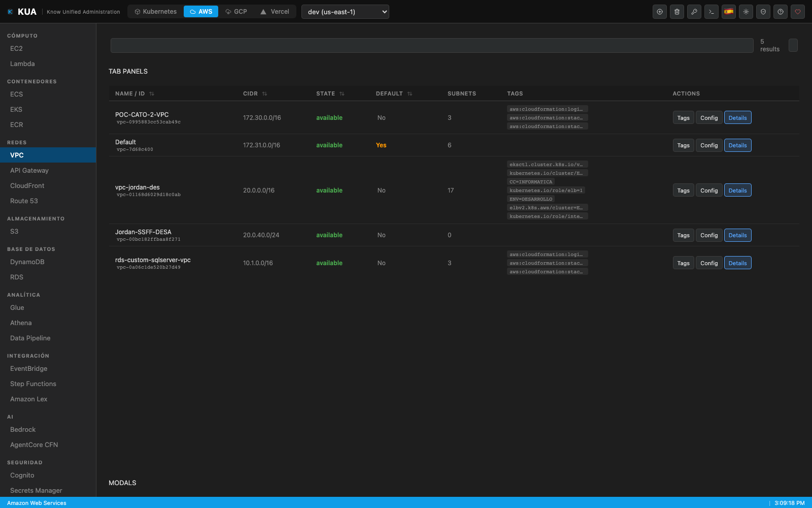
Task: Switch to the GCP provider tab
Action: tap(236, 12)
